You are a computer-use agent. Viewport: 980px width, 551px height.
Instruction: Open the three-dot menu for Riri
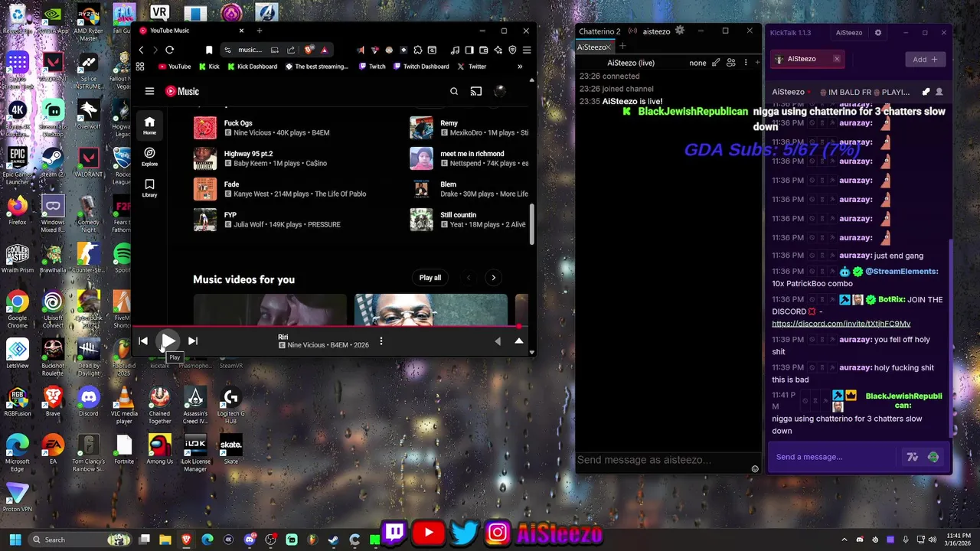pos(381,341)
